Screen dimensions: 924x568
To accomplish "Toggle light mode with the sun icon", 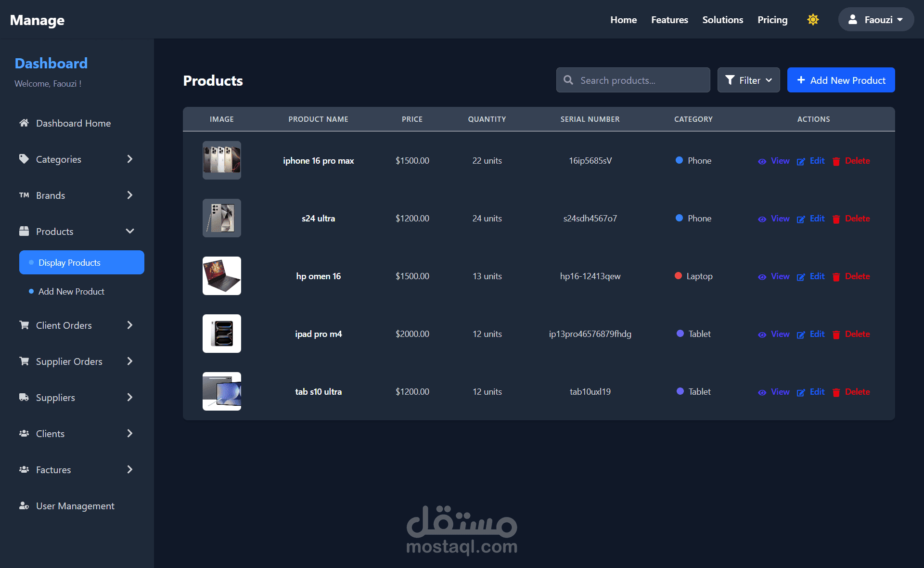I will [813, 20].
